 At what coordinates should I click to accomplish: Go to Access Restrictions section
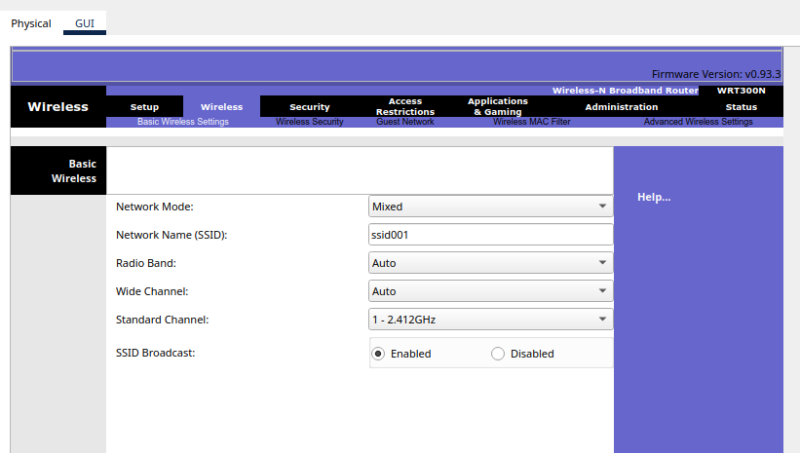[x=405, y=107]
